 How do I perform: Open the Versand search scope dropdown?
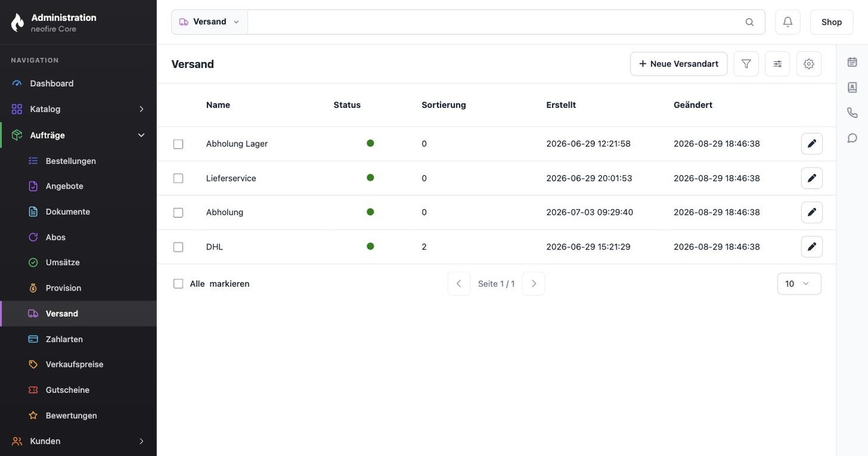pos(209,22)
